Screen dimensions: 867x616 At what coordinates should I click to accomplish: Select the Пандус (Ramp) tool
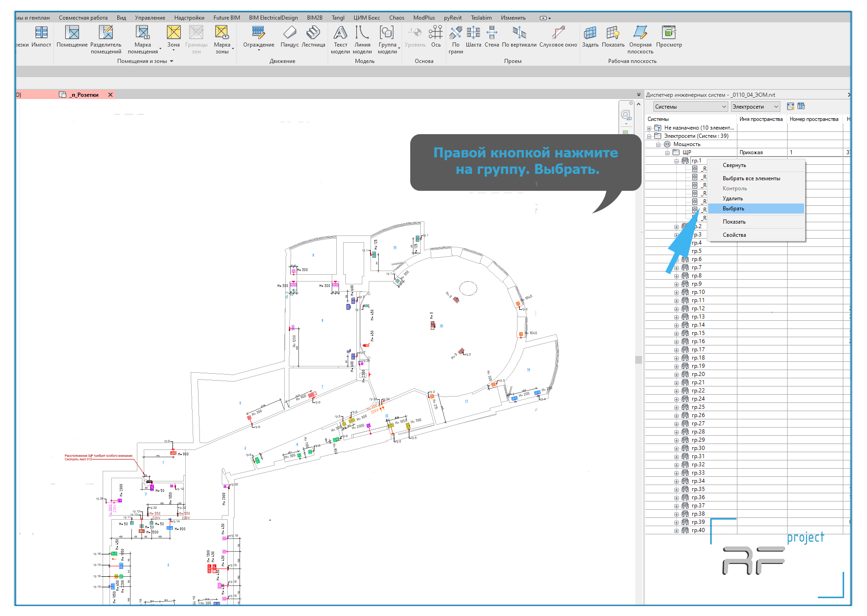[x=290, y=37]
